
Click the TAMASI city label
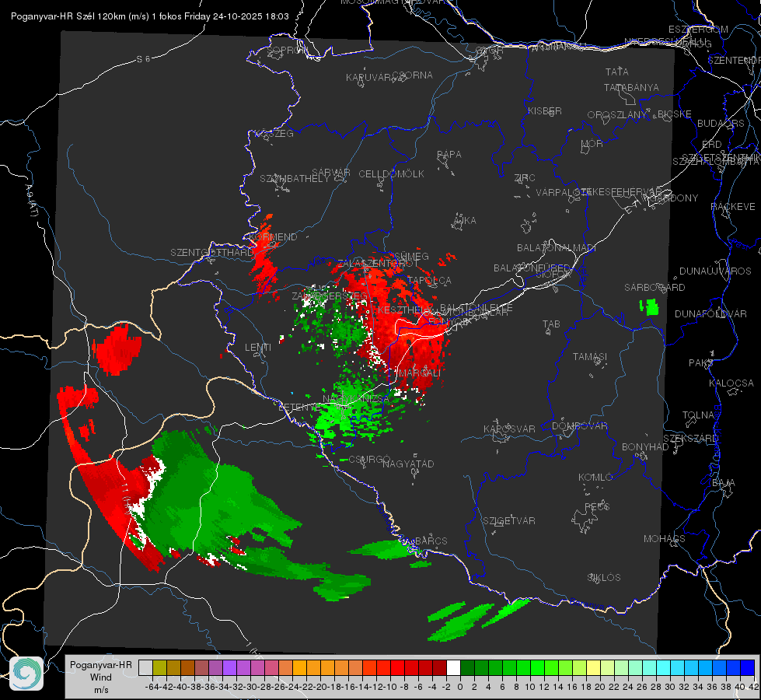click(590, 356)
